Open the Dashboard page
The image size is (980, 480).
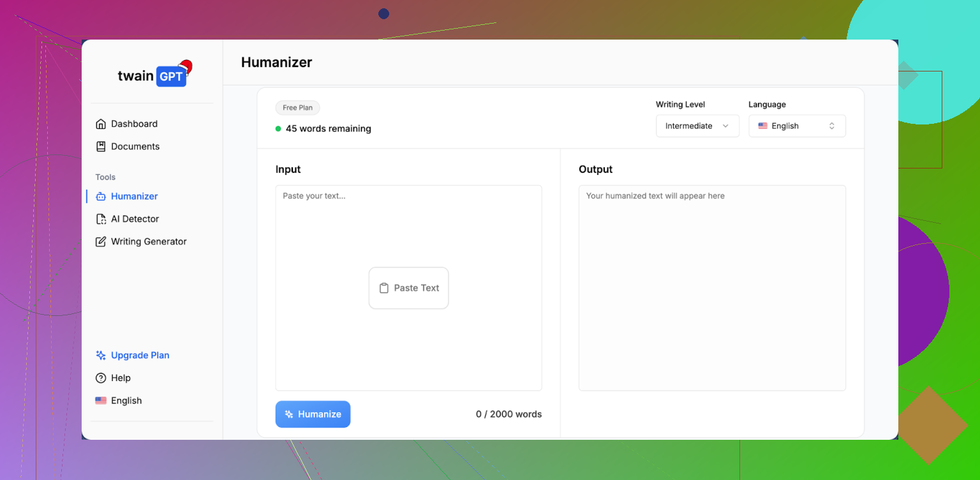click(x=134, y=124)
